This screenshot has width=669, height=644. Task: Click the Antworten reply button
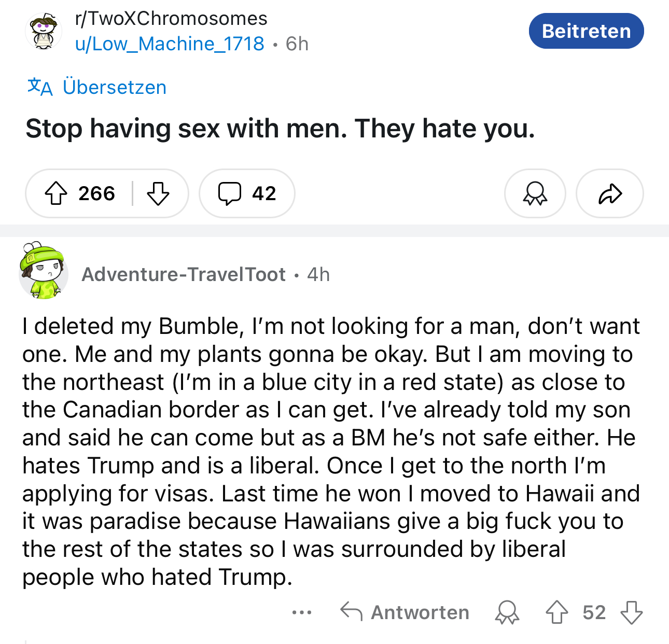coord(405,612)
